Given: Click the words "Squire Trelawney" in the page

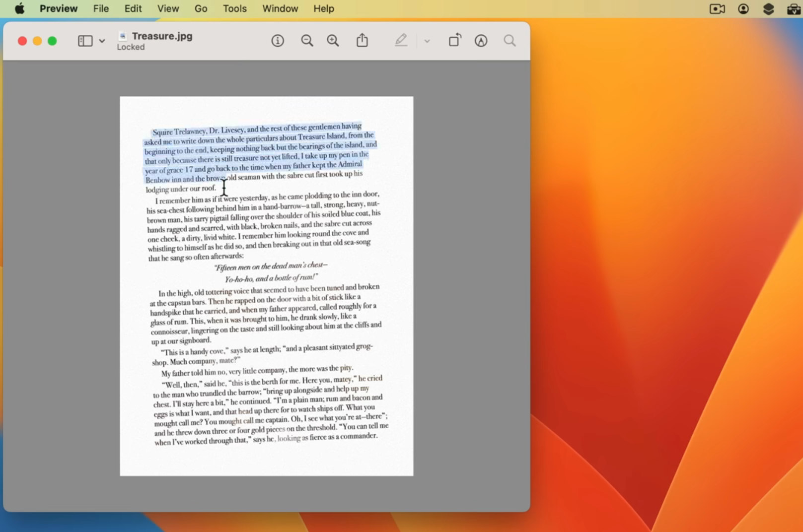Looking at the screenshot, I should point(179,132).
